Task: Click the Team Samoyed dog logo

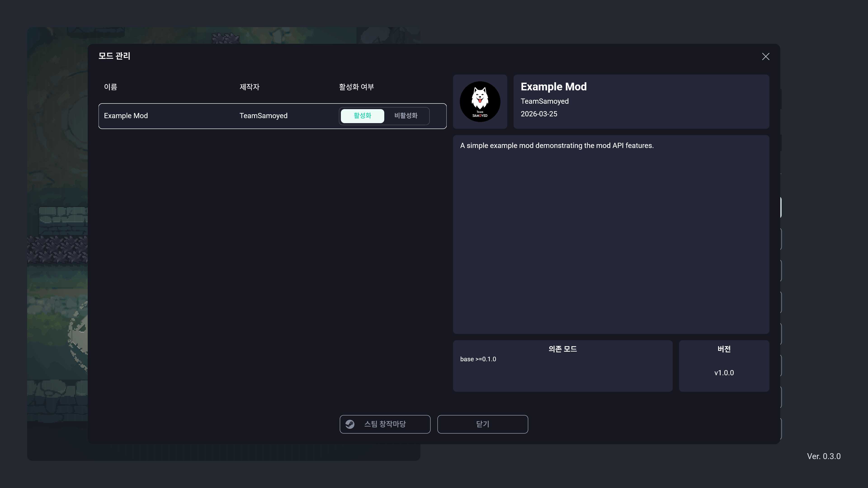Action: [480, 101]
